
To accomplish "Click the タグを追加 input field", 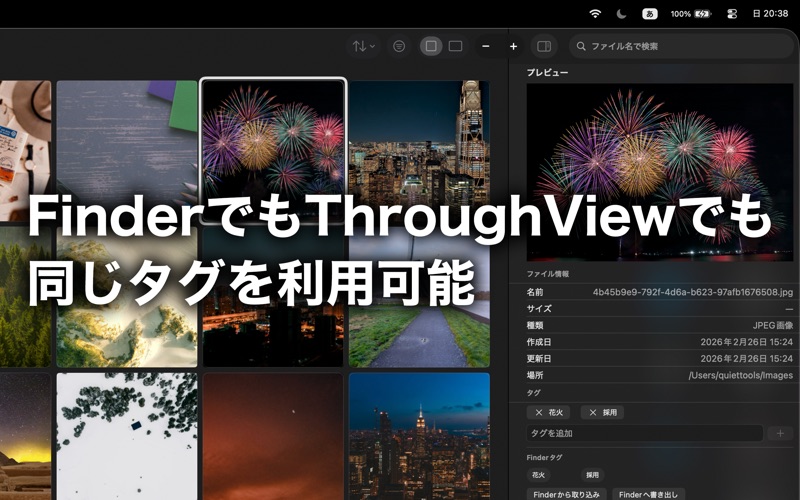I will 645,433.
